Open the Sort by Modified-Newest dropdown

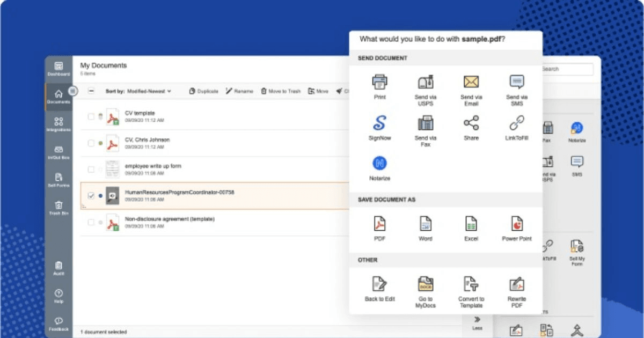(138, 91)
